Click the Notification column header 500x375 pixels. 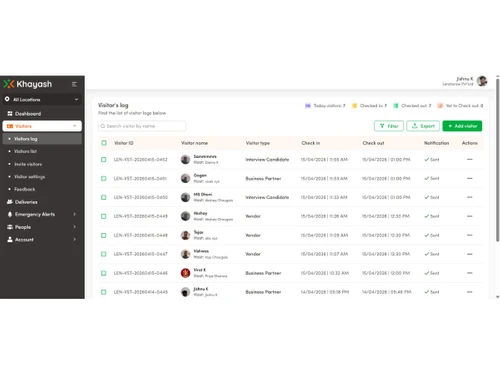point(436,143)
